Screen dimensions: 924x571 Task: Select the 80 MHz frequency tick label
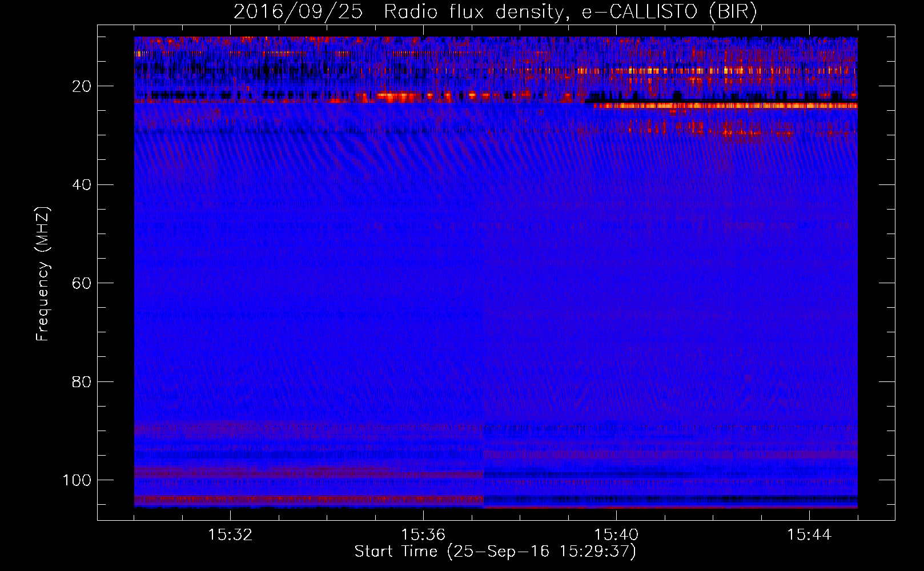pyautogui.click(x=82, y=381)
